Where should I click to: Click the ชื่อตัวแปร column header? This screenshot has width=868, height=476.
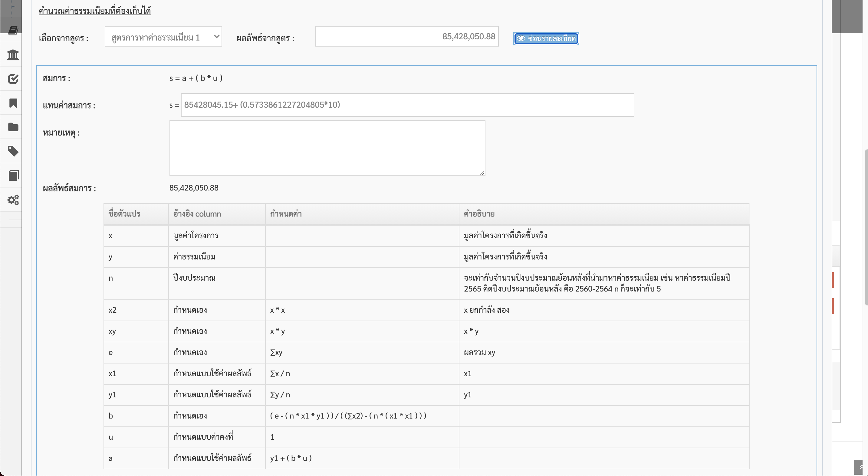coord(136,214)
